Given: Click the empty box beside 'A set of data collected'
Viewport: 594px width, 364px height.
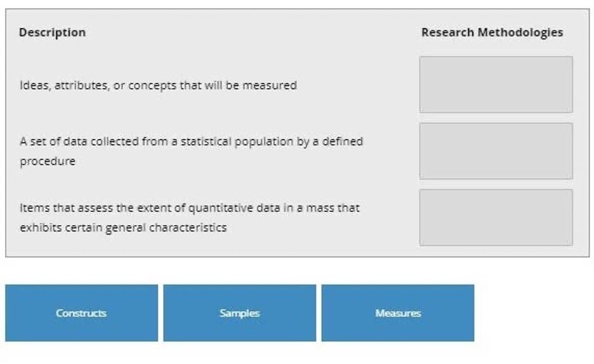Looking at the screenshot, I should point(496,151).
